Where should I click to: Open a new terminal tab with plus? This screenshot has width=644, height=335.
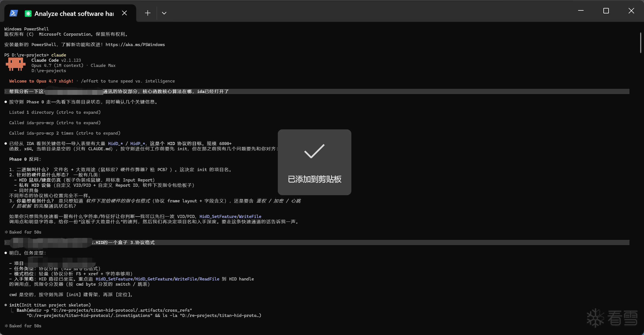[x=148, y=13]
